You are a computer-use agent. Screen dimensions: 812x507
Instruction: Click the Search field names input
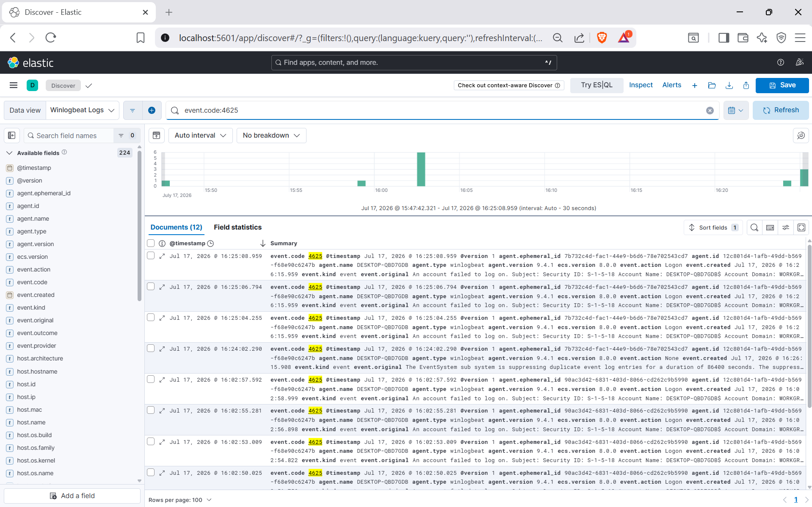point(69,136)
